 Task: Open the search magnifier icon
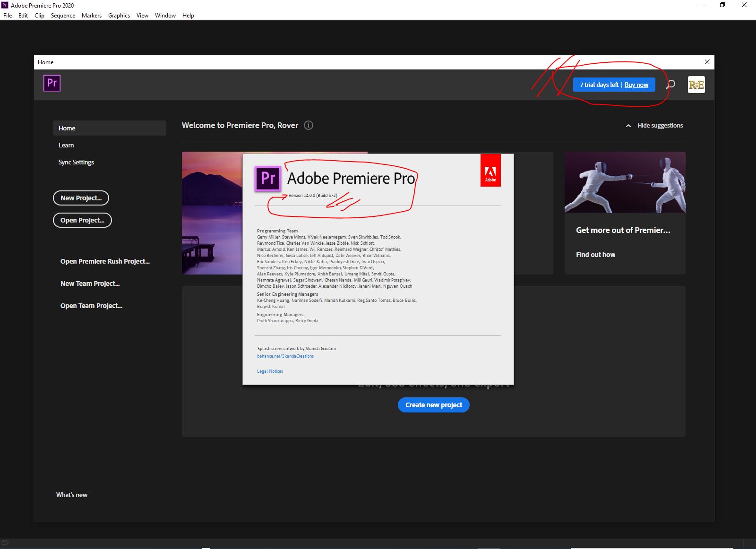[670, 85]
